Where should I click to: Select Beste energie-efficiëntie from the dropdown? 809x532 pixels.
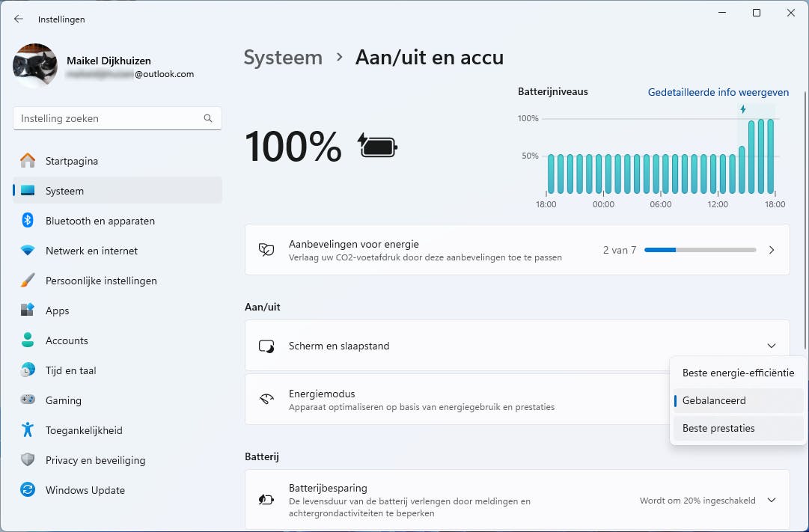click(738, 373)
